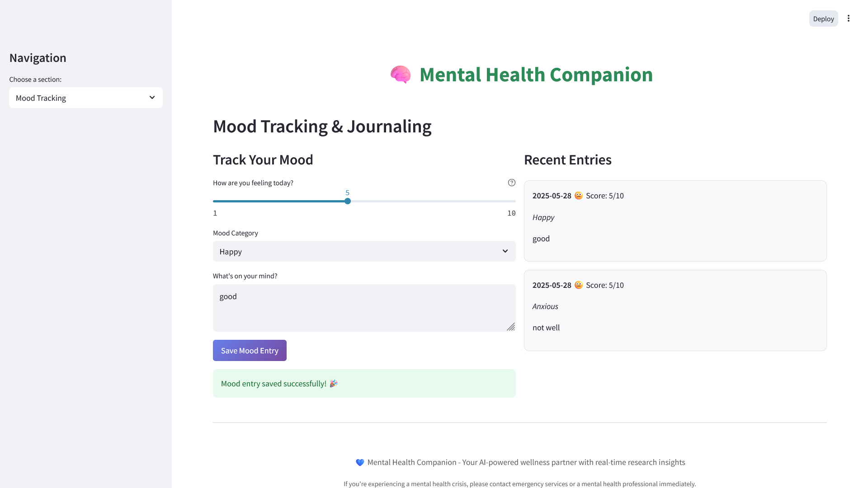
Task: Click the emoji face in Happy entry
Action: [579, 196]
